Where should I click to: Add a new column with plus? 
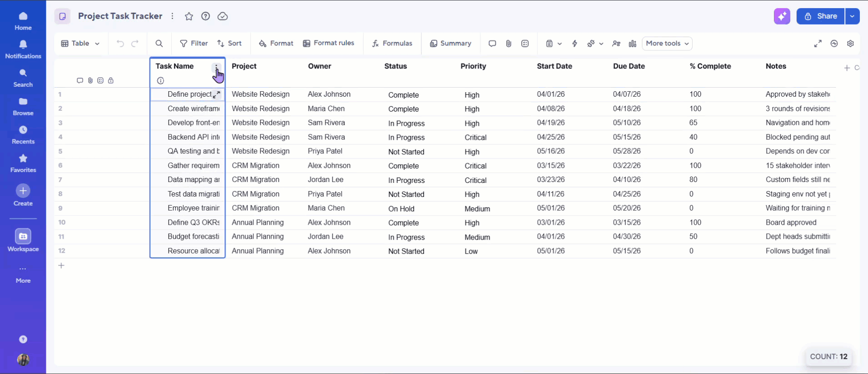tap(847, 68)
